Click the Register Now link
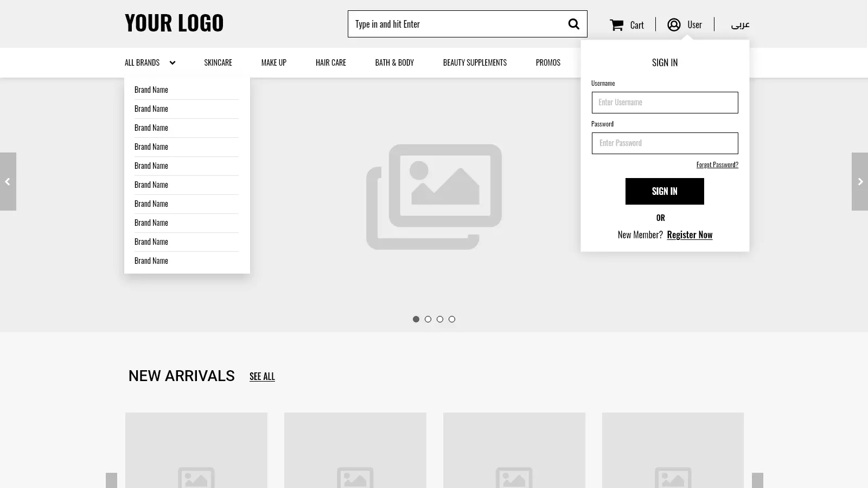Image resolution: width=868 pixels, height=488 pixels. pyautogui.click(x=690, y=235)
